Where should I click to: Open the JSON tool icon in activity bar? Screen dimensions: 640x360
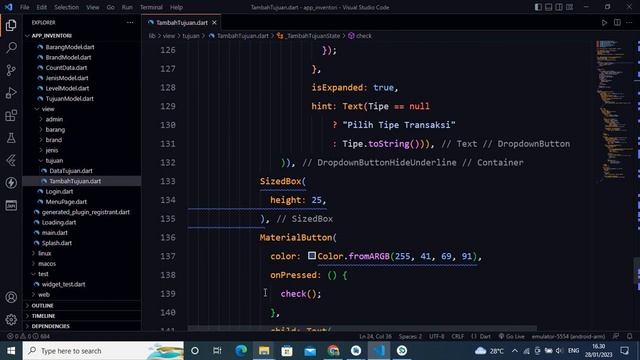coord(11,205)
